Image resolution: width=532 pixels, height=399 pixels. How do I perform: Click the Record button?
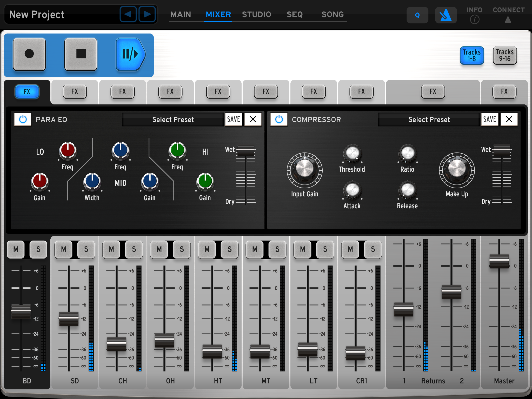click(x=29, y=54)
